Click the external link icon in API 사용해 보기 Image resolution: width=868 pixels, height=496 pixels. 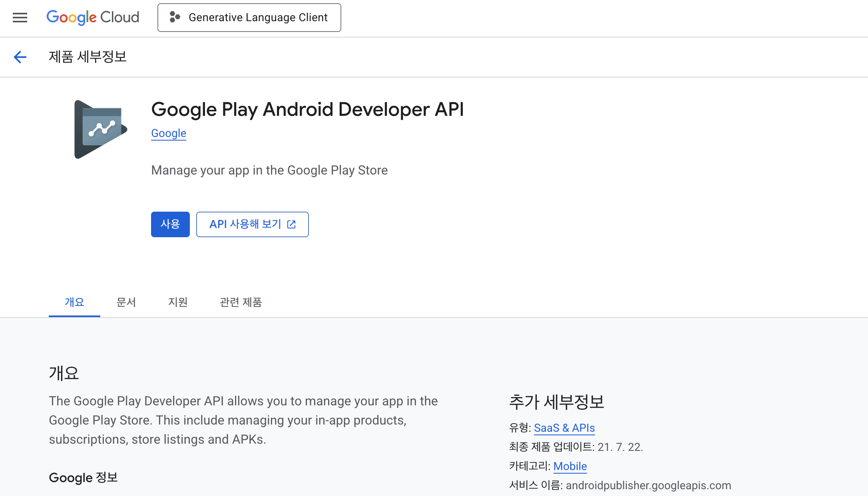(x=292, y=224)
